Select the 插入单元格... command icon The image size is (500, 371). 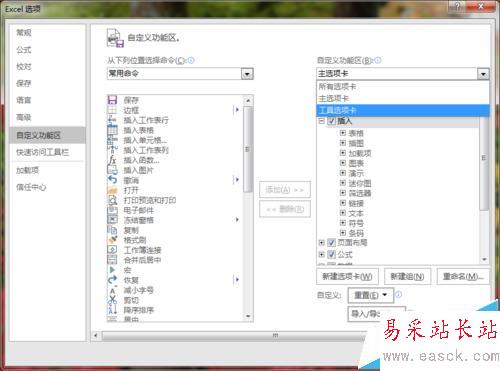[x=112, y=140]
